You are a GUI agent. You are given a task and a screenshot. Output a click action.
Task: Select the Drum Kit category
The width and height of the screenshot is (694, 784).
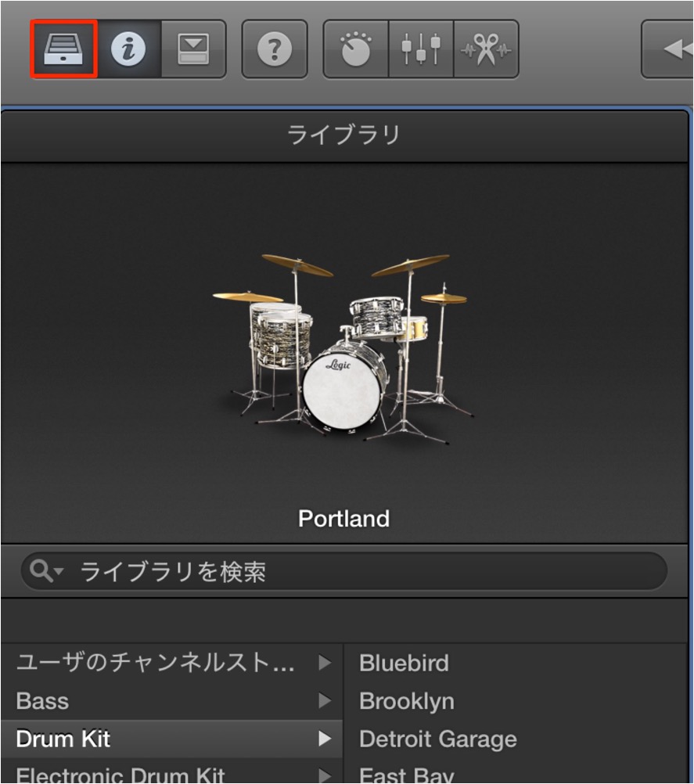(x=171, y=739)
